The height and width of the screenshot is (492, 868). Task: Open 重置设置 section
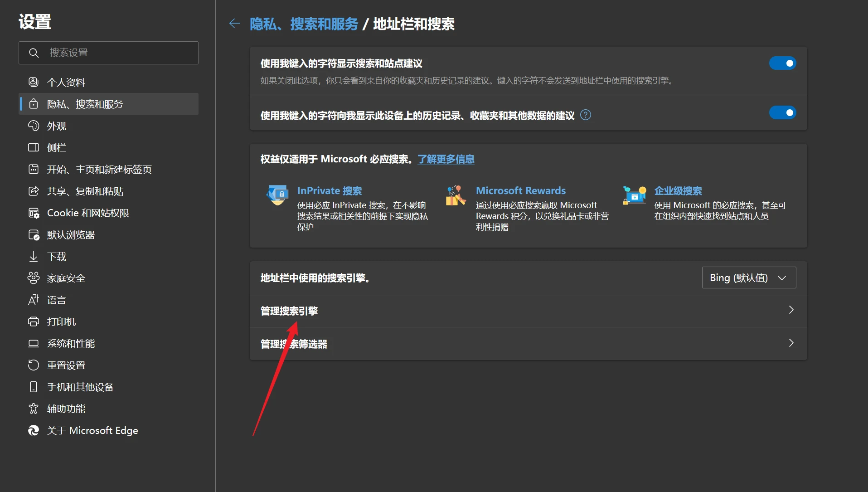tap(108, 365)
